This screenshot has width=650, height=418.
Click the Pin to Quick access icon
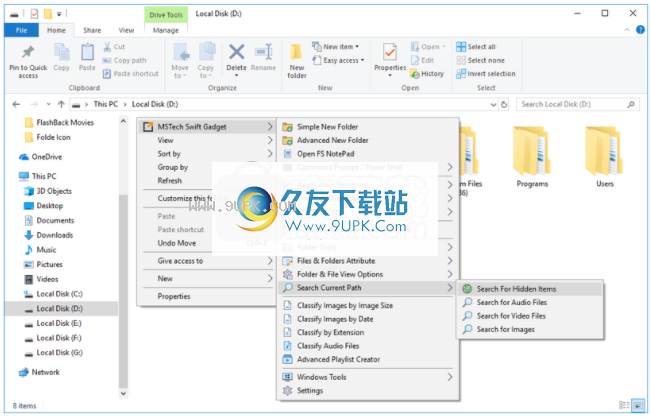click(28, 52)
